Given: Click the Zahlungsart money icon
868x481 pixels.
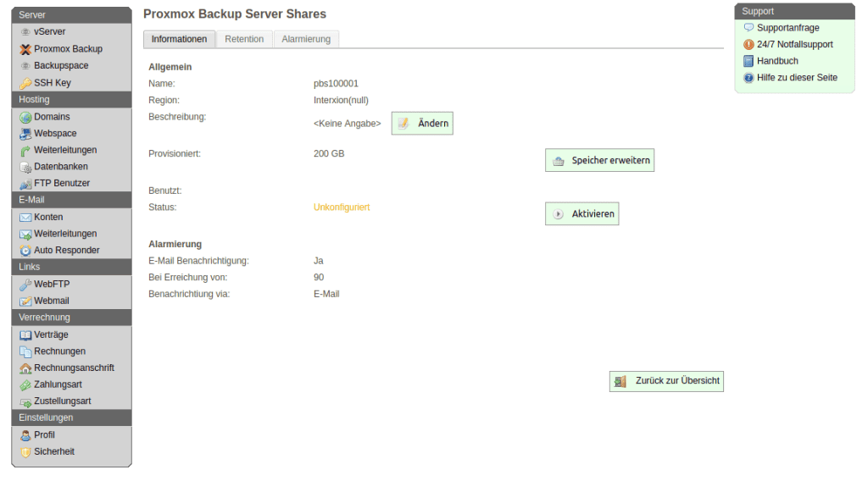Looking at the screenshot, I should tap(25, 384).
